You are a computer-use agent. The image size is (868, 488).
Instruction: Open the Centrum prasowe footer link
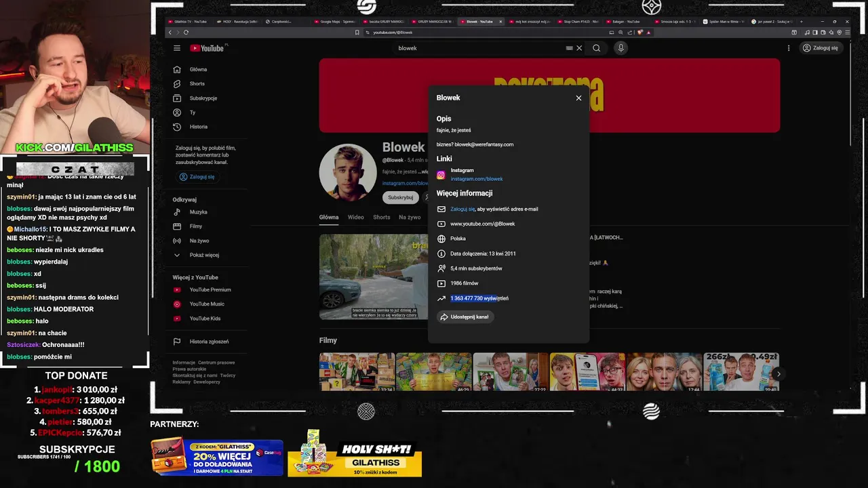[216, 363]
